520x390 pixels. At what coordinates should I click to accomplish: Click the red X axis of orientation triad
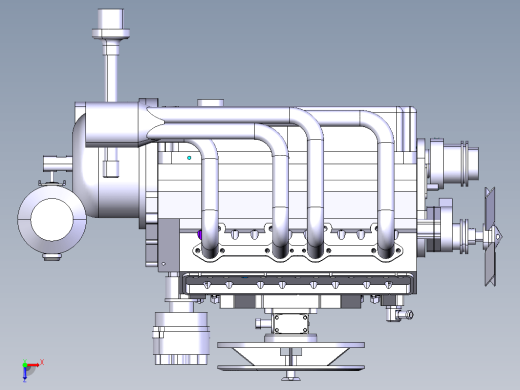(x=33, y=365)
